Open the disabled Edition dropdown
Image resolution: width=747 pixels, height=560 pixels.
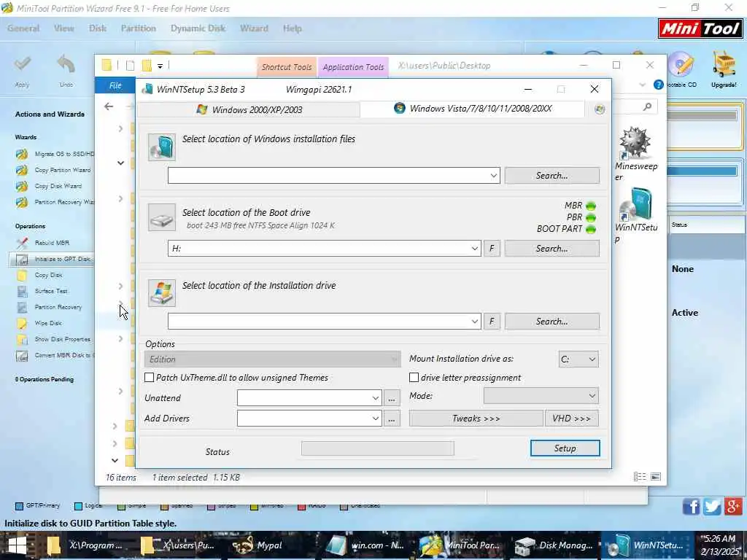[x=272, y=359]
